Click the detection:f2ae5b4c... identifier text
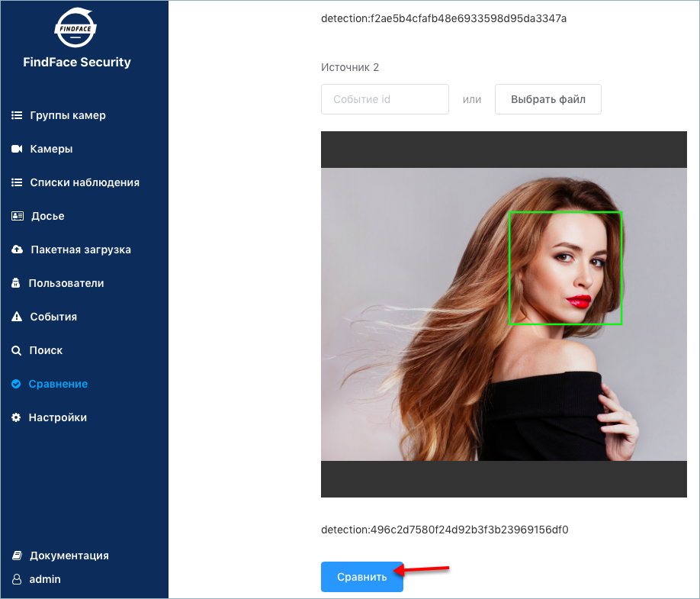The width and height of the screenshot is (700, 599). (444, 18)
